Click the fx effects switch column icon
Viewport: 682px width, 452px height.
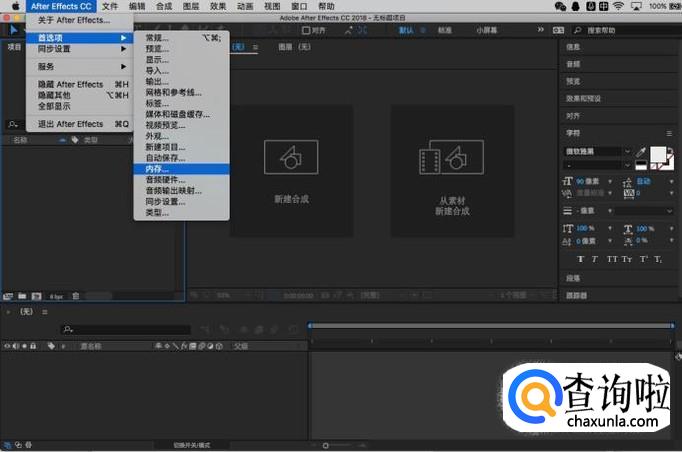click(184, 346)
